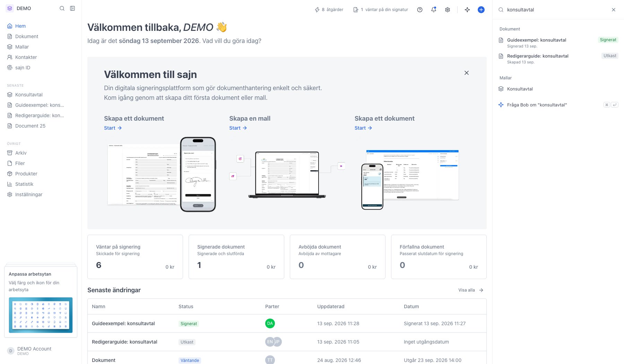Open the Signerade dokument card
Viewport: 624px width, 364px height.
(236, 257)
